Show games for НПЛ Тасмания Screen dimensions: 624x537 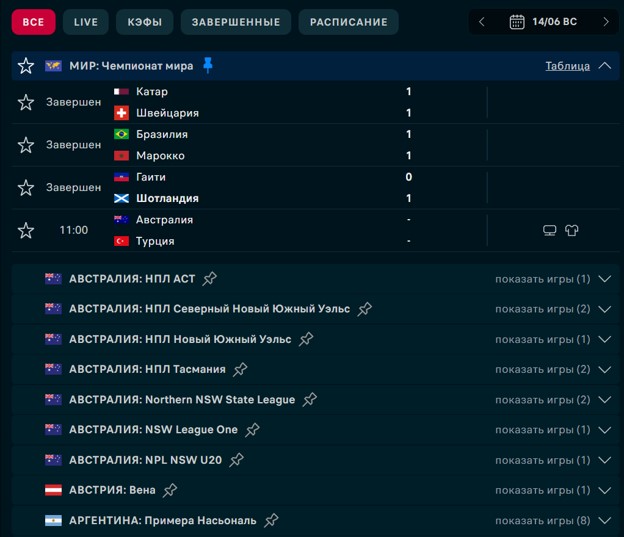542,369
